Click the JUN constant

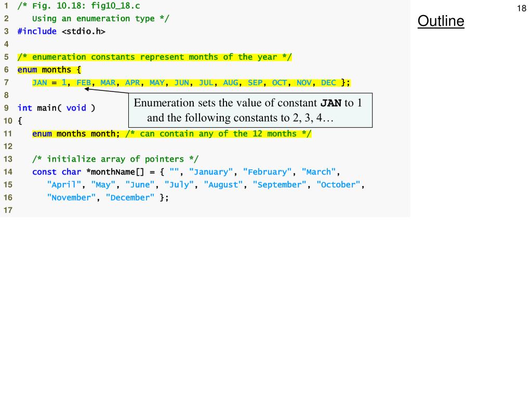point(181,83)
